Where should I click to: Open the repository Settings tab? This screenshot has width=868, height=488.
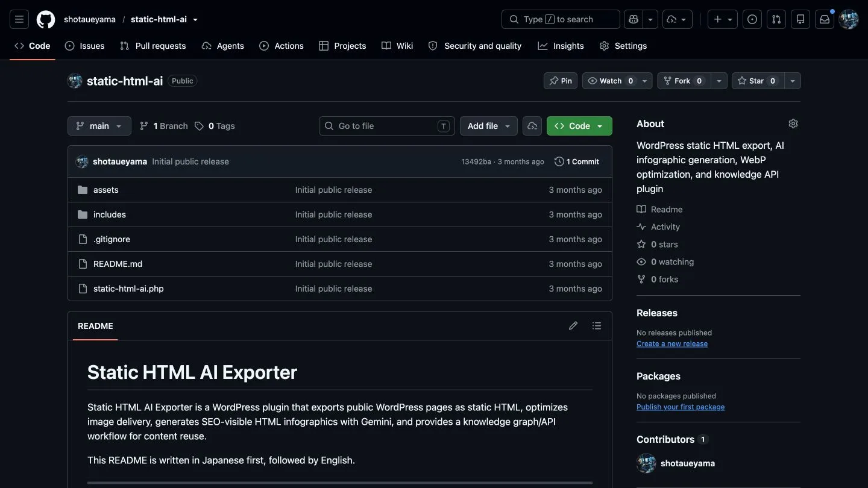coord(623,46)
